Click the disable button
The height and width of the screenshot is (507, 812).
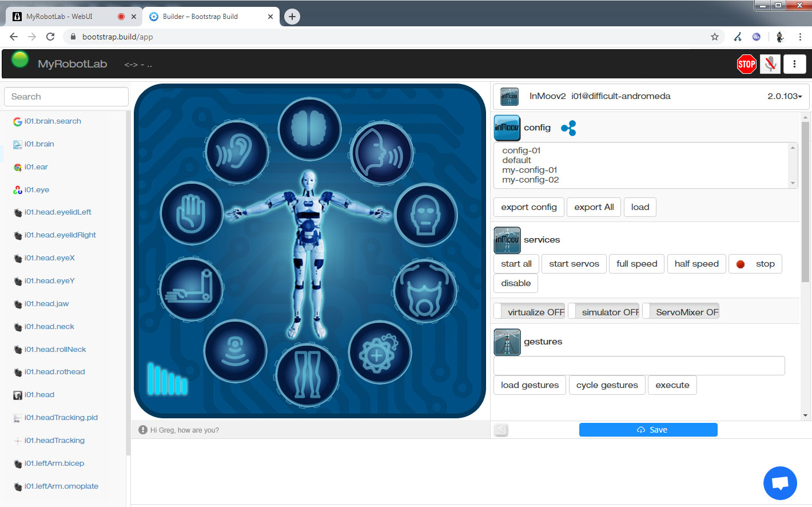click(x=516, y=283)
